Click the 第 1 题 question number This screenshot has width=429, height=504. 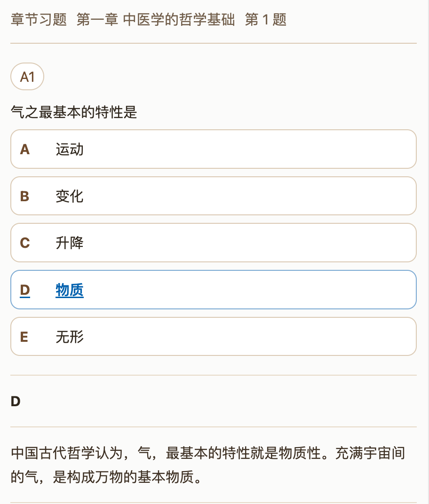point(266,19)
